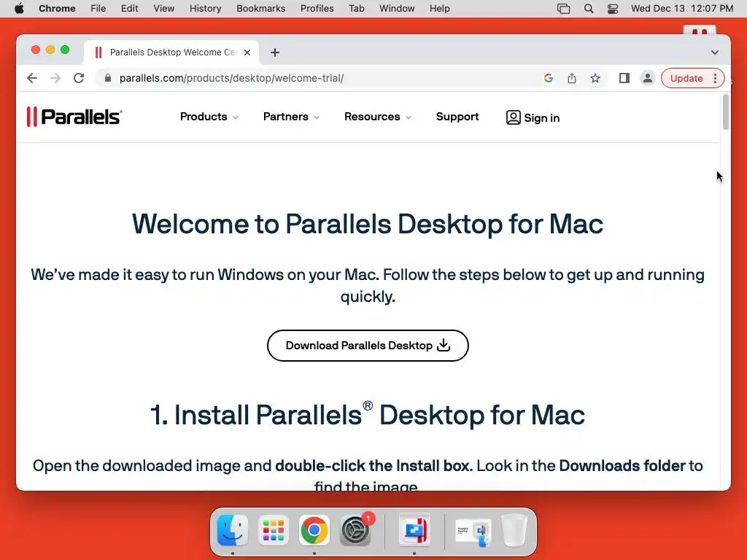Open Control Center in the menu bar
The image size is (747, 560).
pyautogui.click(x=613, y=9)
